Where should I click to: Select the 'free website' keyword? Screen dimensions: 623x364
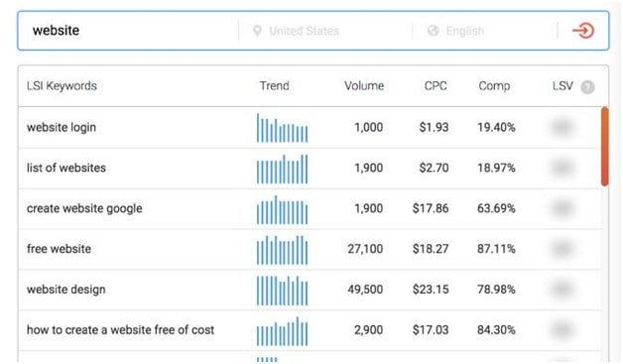59,249
